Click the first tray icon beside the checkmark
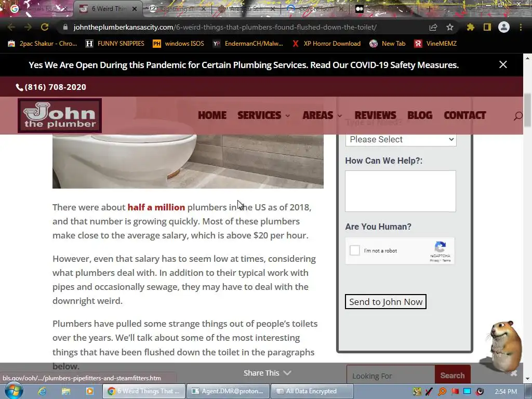Viewport: 532px width, 399px height. click(417, 392)
